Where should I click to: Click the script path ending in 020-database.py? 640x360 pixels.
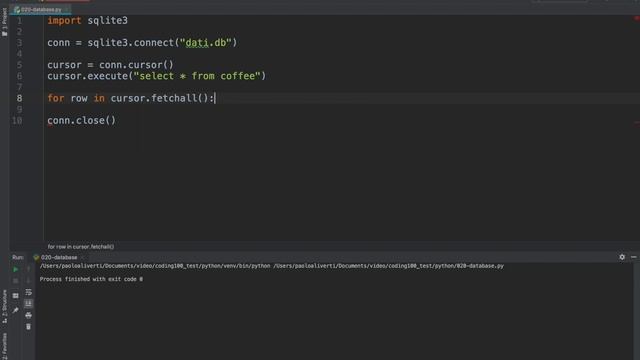(389, 266)
